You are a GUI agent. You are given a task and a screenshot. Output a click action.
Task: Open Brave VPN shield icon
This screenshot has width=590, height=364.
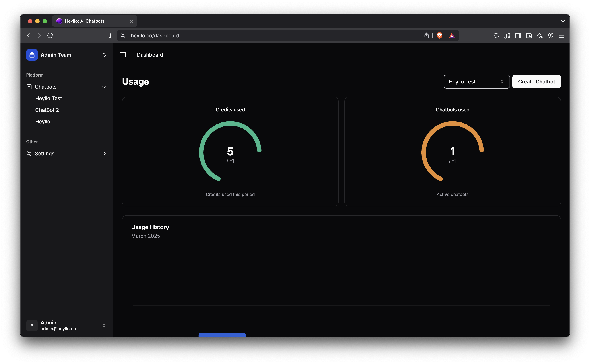tap(551, 36)
